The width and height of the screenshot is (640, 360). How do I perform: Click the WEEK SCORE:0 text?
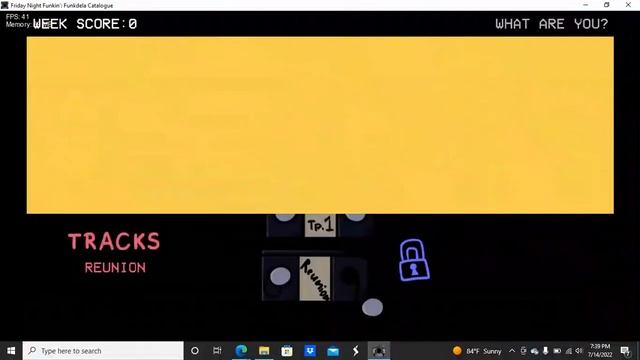click(x=85, y=24)
